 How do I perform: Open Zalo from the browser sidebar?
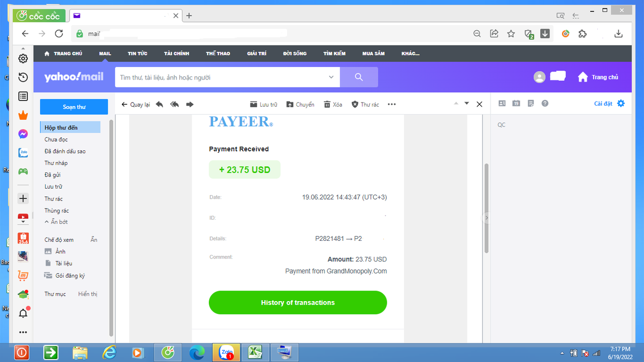(23, 152)
